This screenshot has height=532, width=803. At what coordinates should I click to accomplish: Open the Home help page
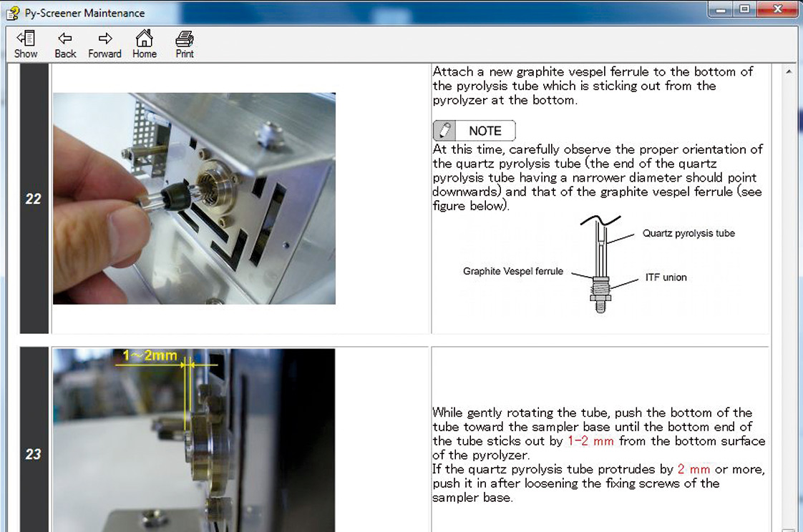(x=145, y=44)
